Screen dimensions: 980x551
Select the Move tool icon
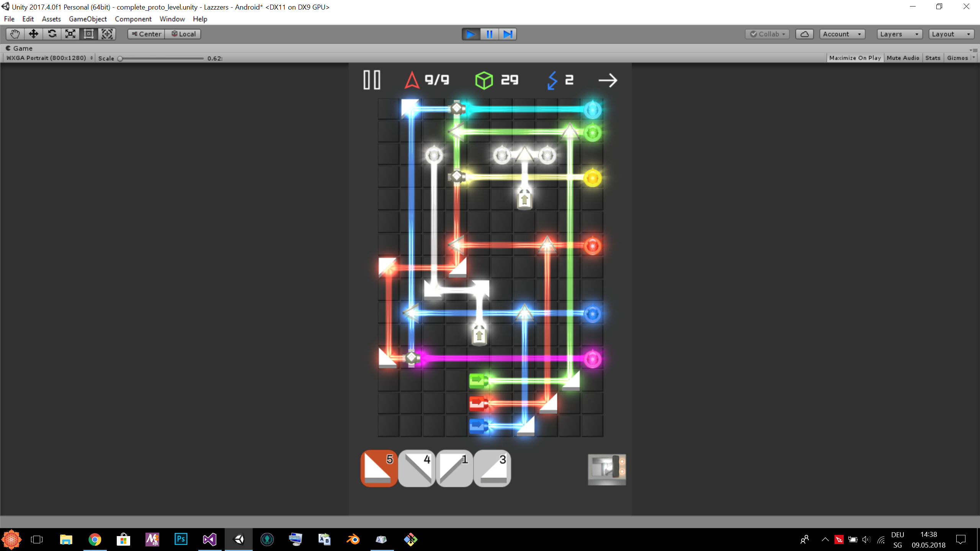(x=33, y=34)
